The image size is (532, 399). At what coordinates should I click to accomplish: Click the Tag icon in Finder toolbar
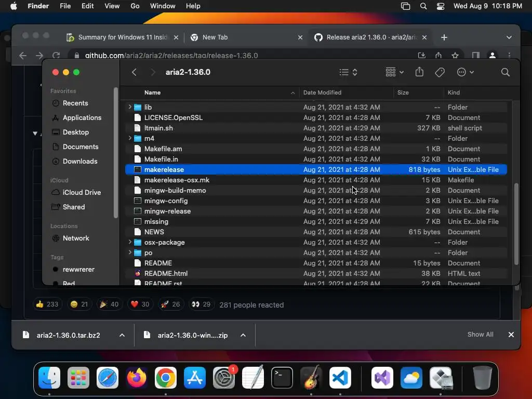pos(440,72)
